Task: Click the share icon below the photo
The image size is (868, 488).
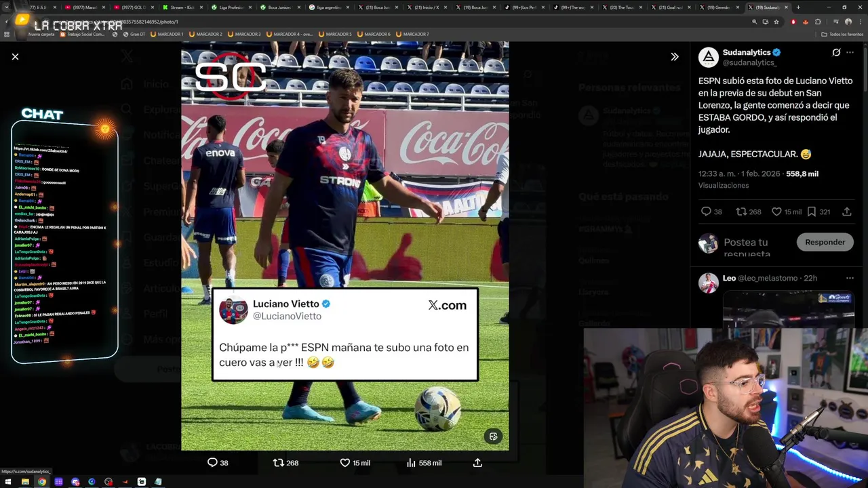Action: point(477,462)
